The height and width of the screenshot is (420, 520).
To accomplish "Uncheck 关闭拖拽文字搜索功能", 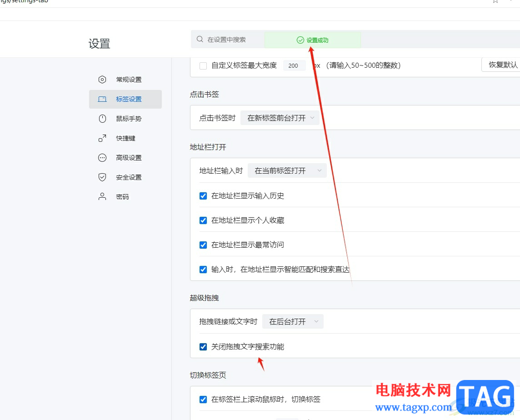I will (203, 346).
